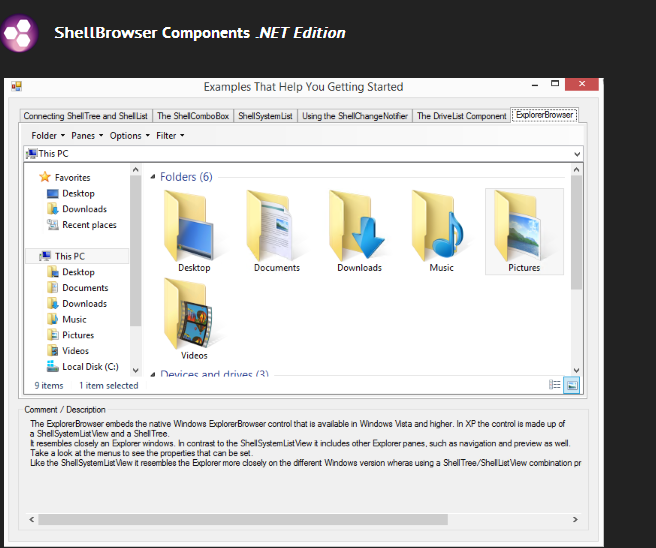This screenshot has height=548, width=656.
Task: Close the Examples window
Action: [x=582, y=84]
